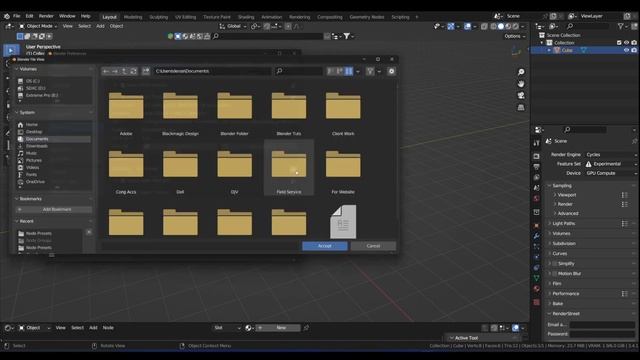Viewport: 640px width, 360px height.
Task: Open the Window menu
Action: click(x=67, y=16)
